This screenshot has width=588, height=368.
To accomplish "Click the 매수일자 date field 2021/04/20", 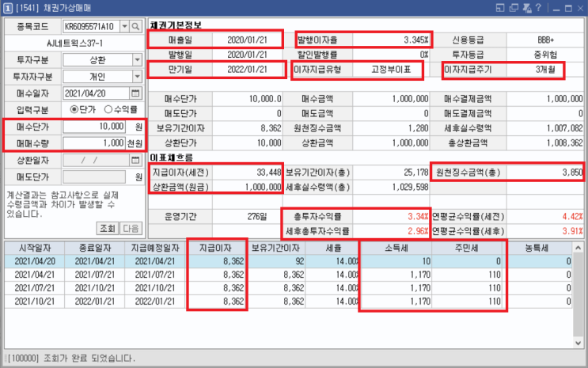I will (97, 93).
